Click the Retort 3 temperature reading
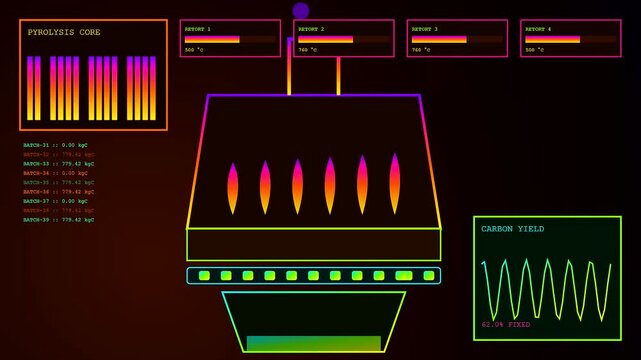The height and width of the screenshot is (360, 641). [421, 50]
